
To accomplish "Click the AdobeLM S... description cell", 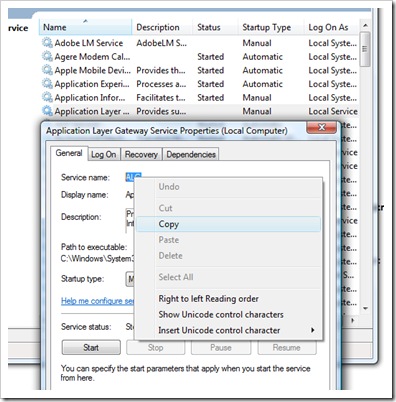I will tap(161, 43).
